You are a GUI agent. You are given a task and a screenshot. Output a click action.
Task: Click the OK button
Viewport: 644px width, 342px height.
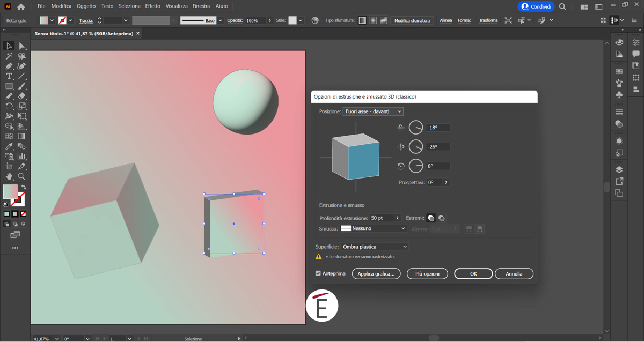click(x=473, y=274)
